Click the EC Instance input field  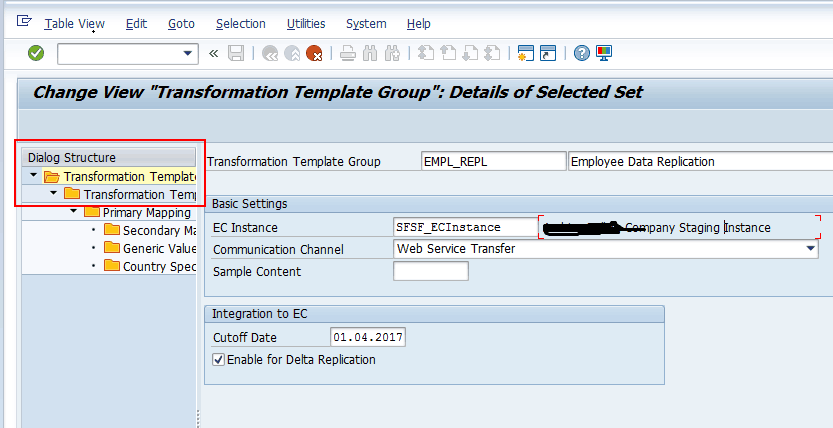(x=466, y=228)
